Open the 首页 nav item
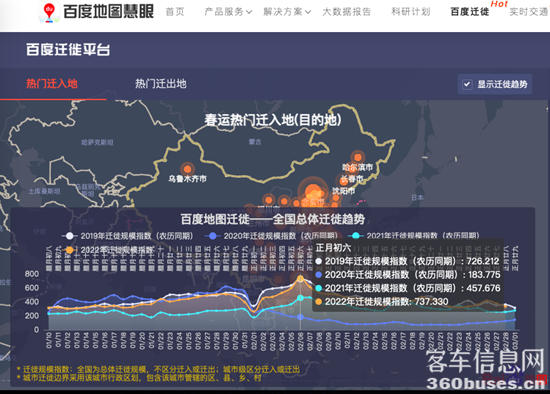550x394 pixels. (x=175, y=12)
